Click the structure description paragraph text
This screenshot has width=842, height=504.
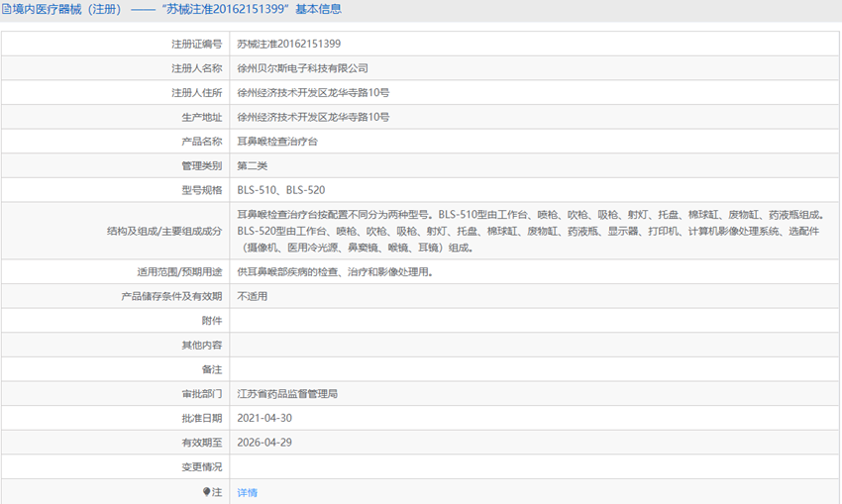531,231
